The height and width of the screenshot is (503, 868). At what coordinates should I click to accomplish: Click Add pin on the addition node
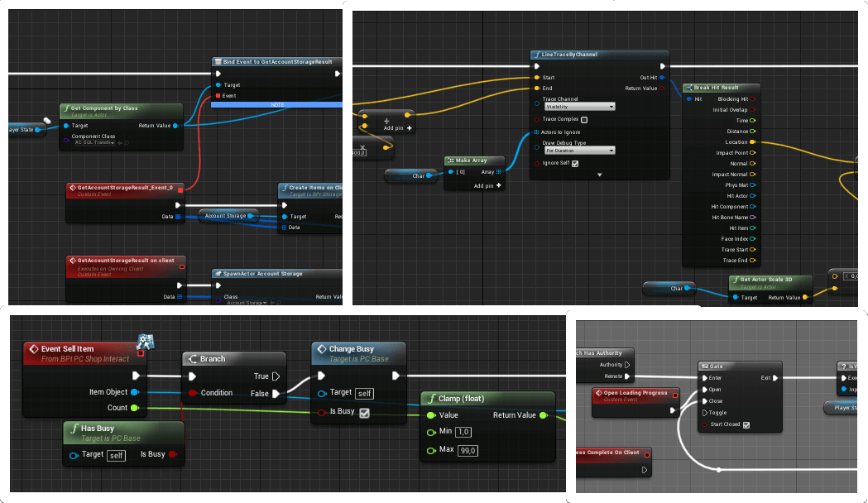pyautogui.click(x=397, y=128)
